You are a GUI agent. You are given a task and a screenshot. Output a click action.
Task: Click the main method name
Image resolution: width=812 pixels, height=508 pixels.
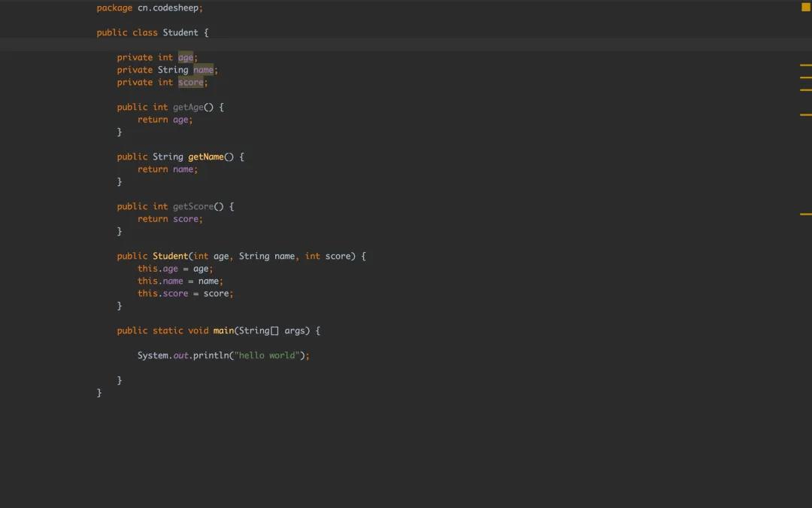tap(223, 330)
